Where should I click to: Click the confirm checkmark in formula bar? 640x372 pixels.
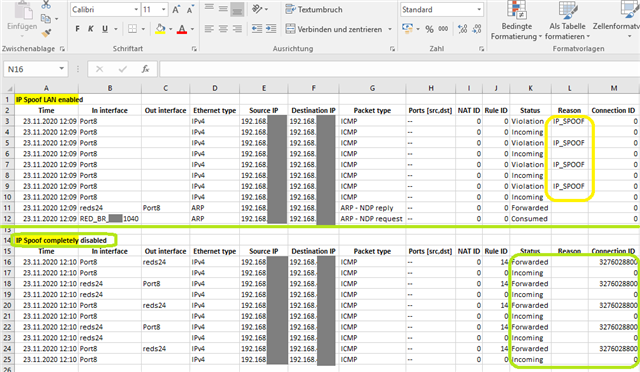(x=122, y=69)
